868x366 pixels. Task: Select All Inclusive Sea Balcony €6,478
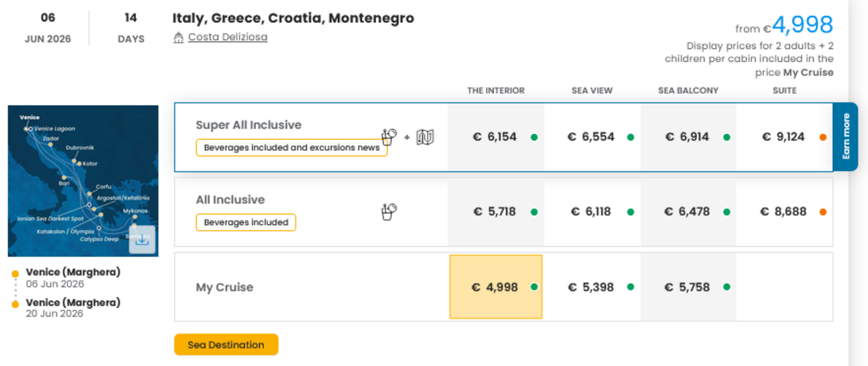[x=687, y=212]
